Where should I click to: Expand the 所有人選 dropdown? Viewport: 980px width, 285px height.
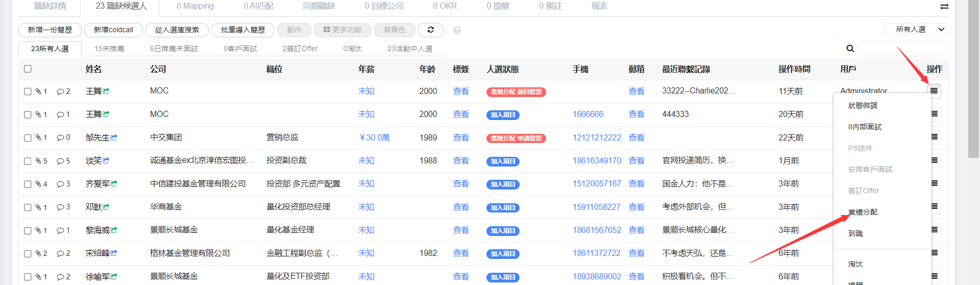point(917,30)
